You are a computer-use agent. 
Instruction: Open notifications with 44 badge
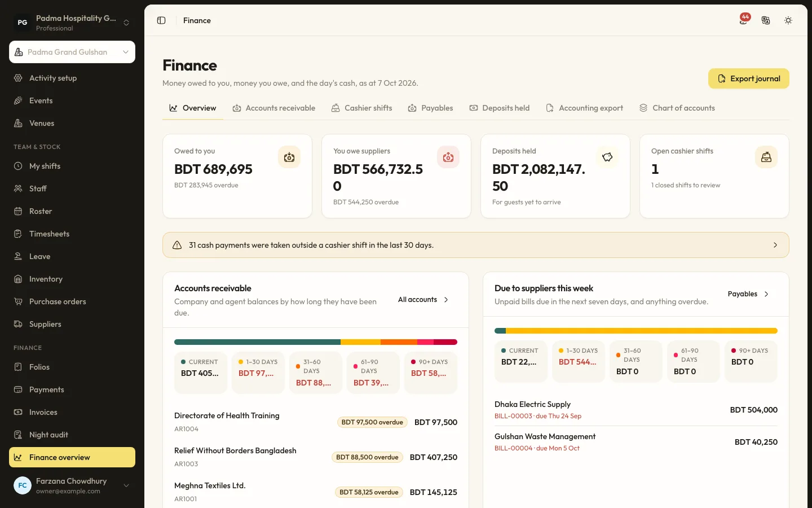pos(744,20)
